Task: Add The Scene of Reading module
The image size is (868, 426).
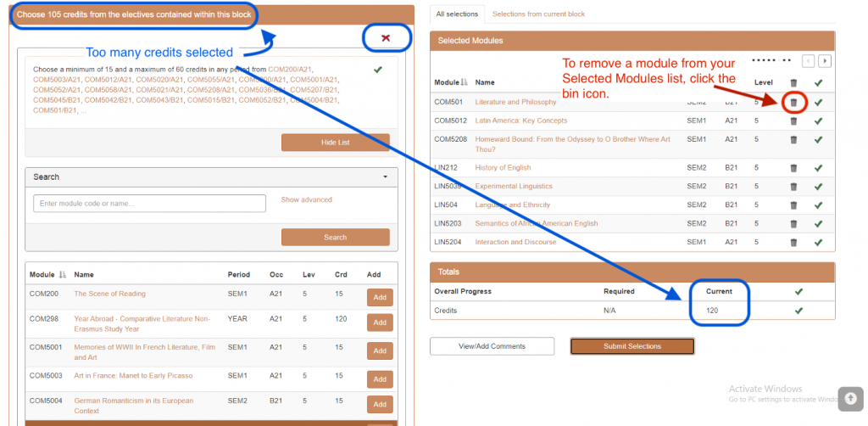Action: (x=380, y=297)
